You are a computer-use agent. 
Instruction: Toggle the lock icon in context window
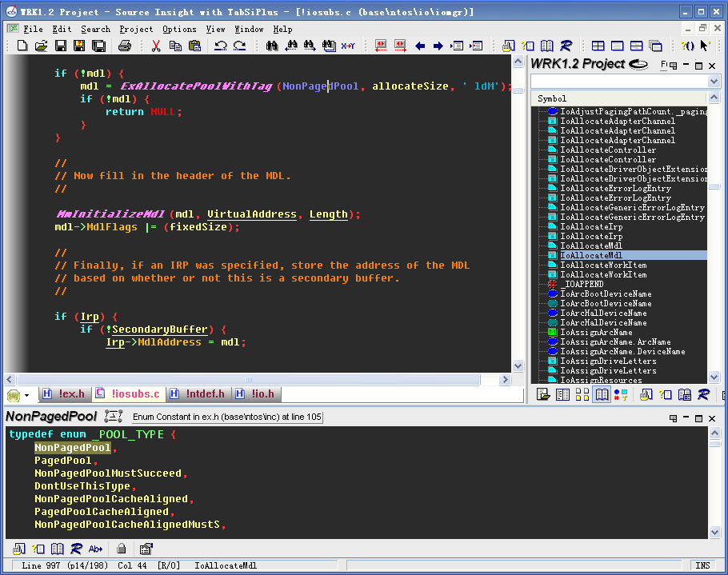point(122,549)
